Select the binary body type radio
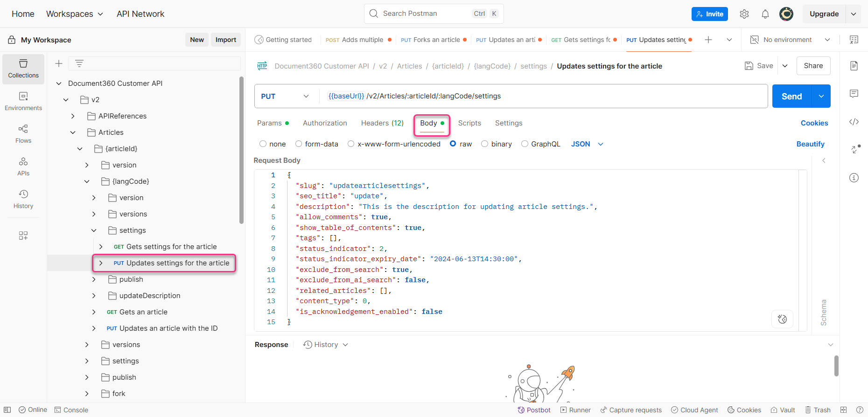 pos(484,144)
